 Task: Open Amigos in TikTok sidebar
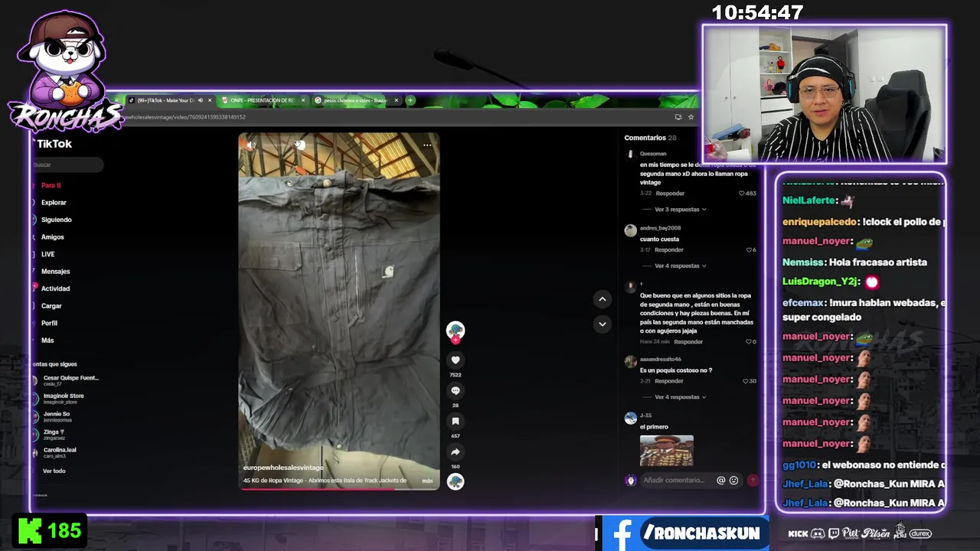pos(52,237)
